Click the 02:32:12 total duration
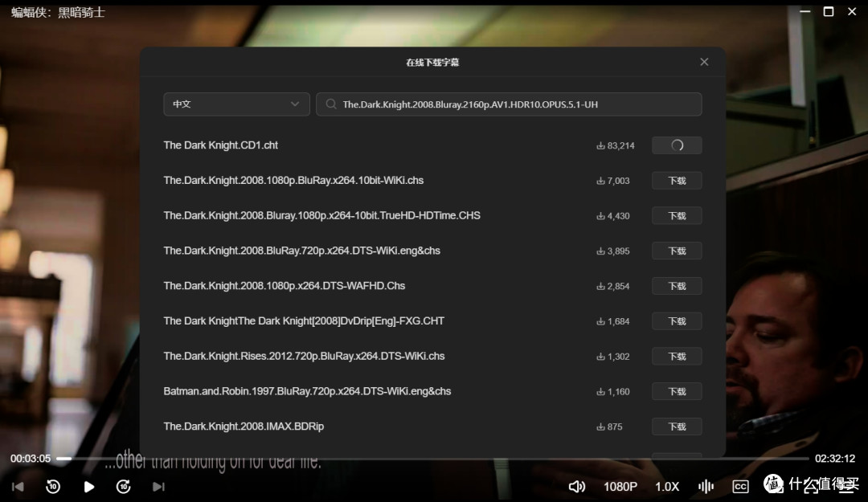The image size is (868, 502). pyautogui.click(x=835, y=459)
